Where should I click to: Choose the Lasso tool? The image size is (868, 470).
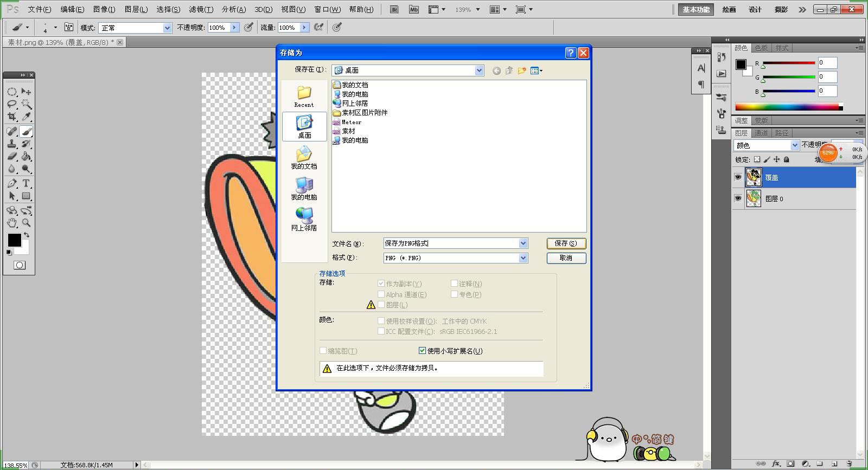pos(12,104)
